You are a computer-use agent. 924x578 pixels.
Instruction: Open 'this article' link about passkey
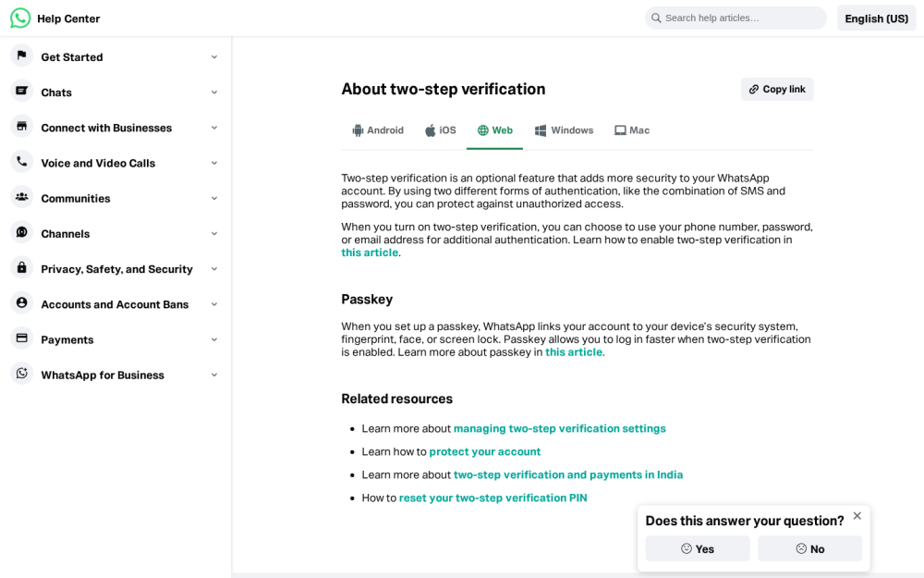pos(574,352)
